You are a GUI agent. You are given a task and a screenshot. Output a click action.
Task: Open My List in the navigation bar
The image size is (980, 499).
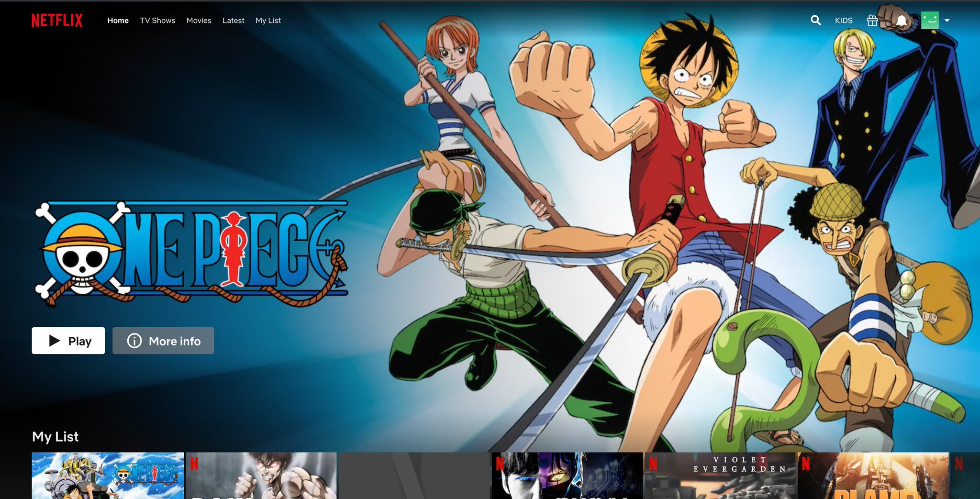click(268, 21)
